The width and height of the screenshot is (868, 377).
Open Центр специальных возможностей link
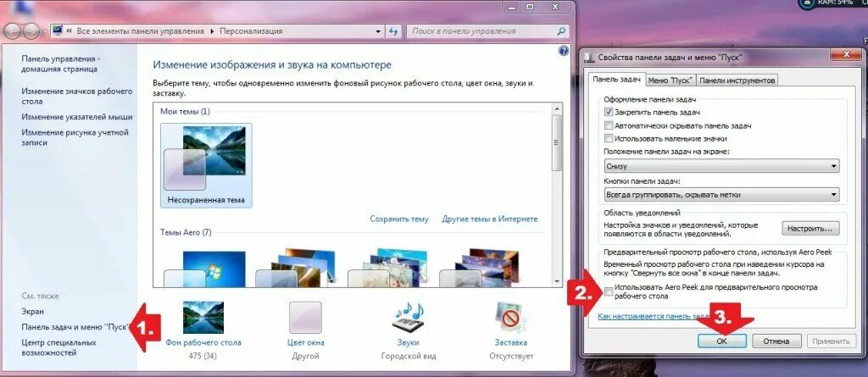(58, 347)
